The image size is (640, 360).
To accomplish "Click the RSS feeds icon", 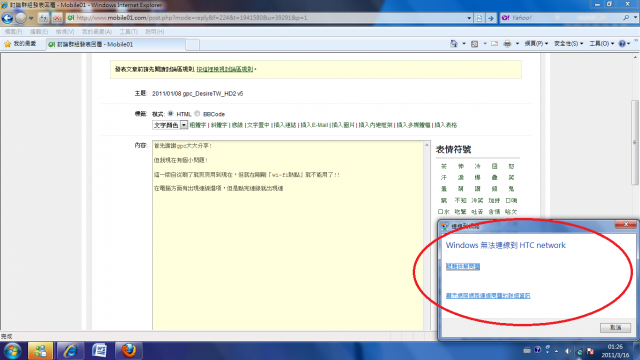I will coord(474,44).
